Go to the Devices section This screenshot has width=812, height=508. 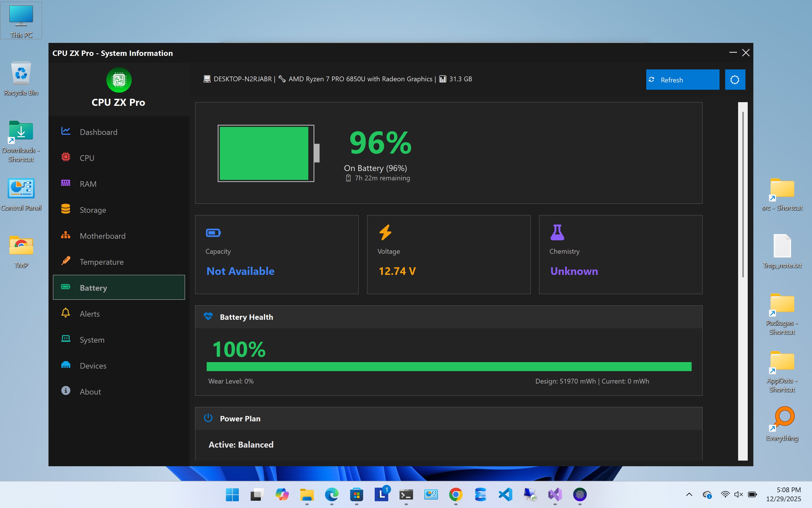pos(119,365)
